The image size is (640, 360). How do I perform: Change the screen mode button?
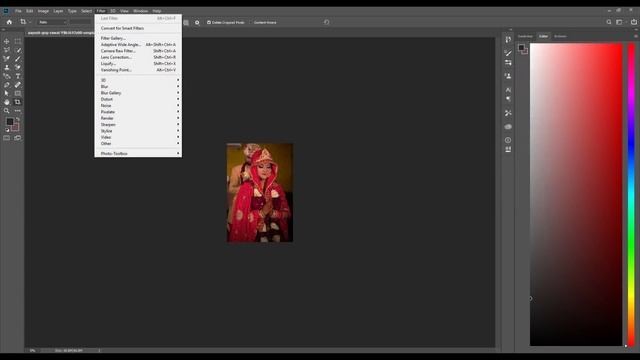(18, 138)
